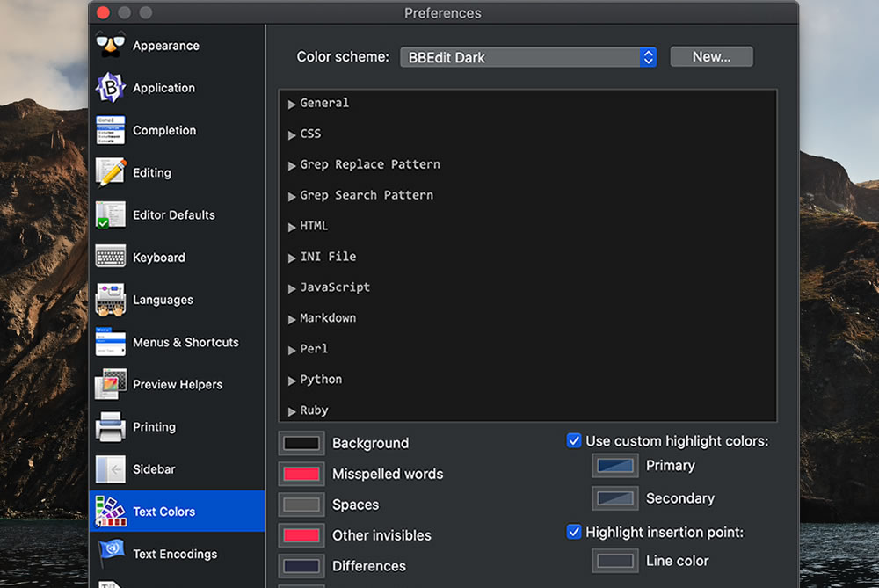879x588 pixels.
Task: Click the Text Colors swatch-fan icon
Action: (x=111, y=512)
